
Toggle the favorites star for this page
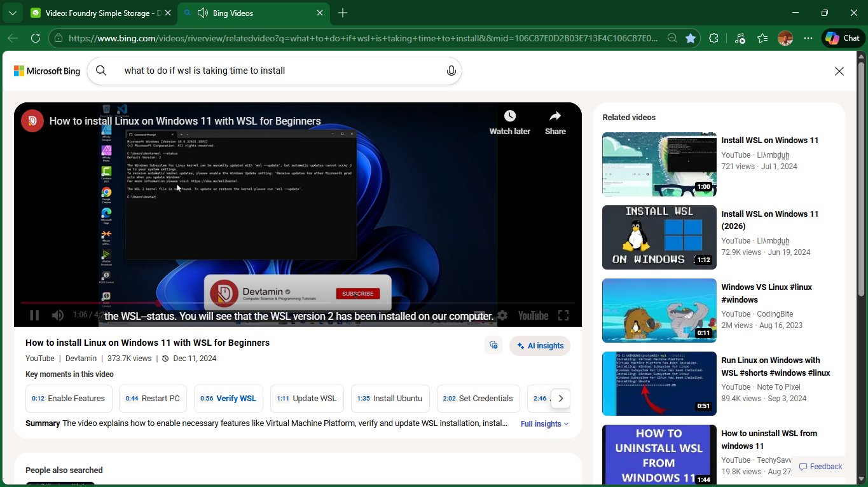[x=690, y=38]
